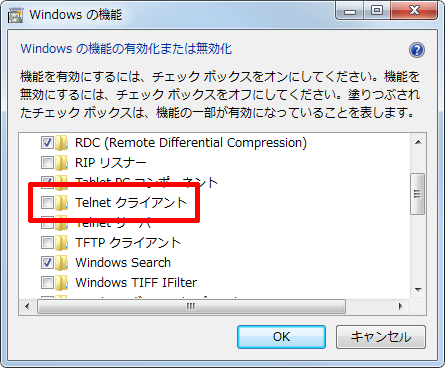The width and height of the screenshot is (445, 368).
Task: Click the horizontal scrollbar right arrow
Action: click(x=401, y=306)
